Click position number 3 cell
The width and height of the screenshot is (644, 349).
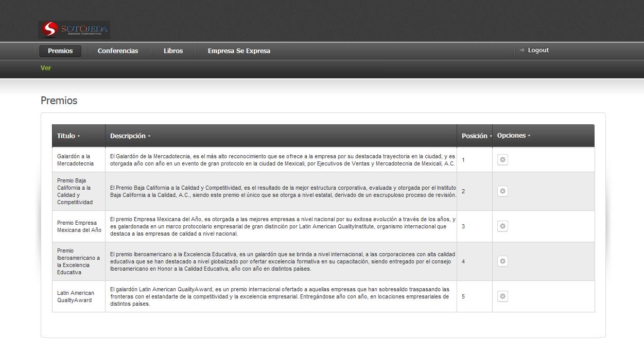pyautogui.click(x=463, y=226)
